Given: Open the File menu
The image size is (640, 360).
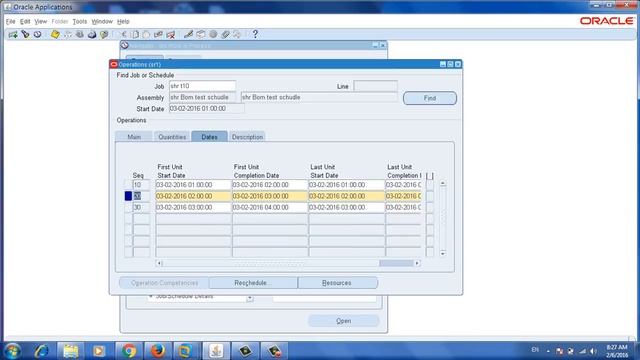Looking at the screenshot, I should [x=10, y=21].
